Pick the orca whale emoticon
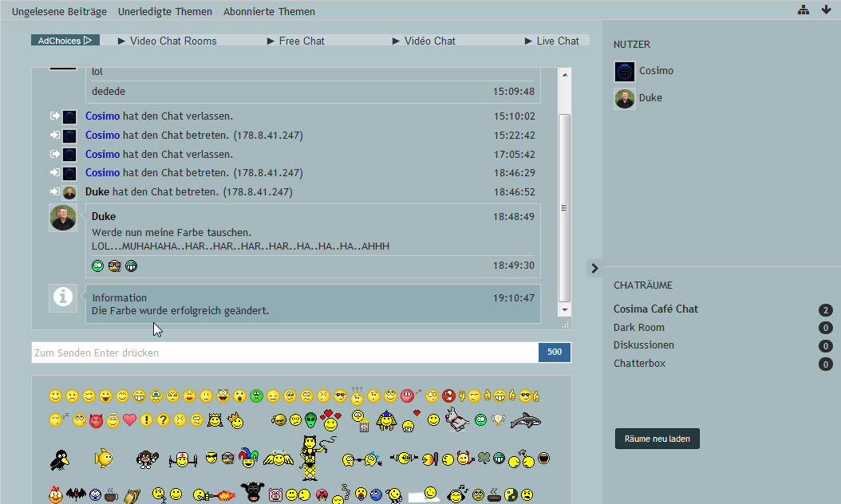 tap(525, 419)
